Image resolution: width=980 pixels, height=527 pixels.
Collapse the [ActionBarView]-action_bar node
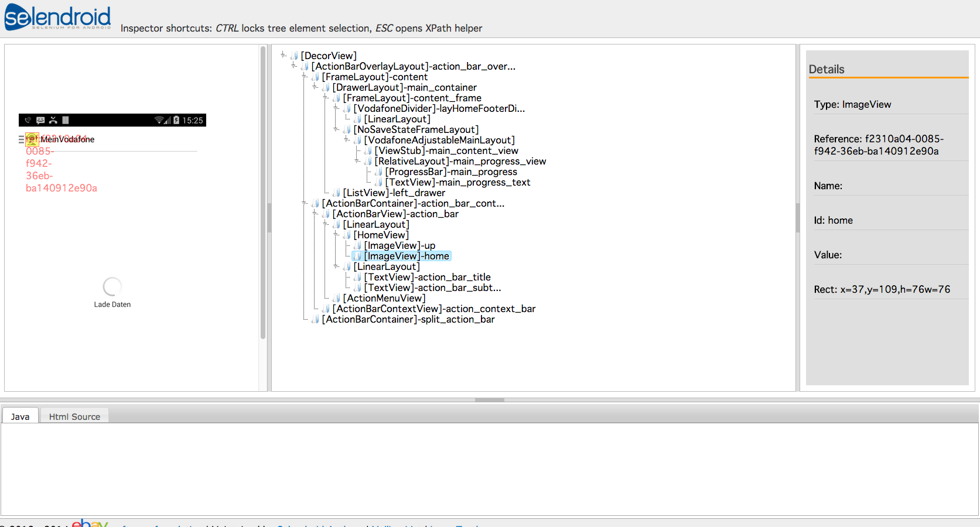pos(315,213)
